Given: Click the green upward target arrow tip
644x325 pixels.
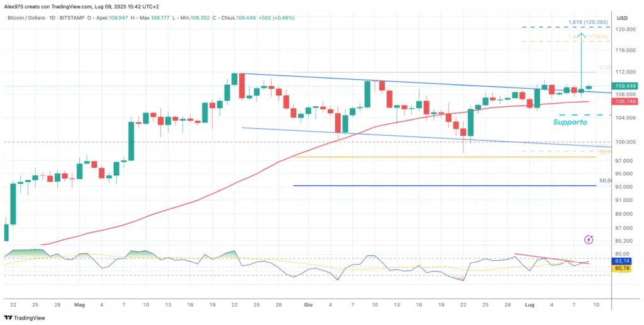Looking at the screenshot, I should click(x=582, y=35).
